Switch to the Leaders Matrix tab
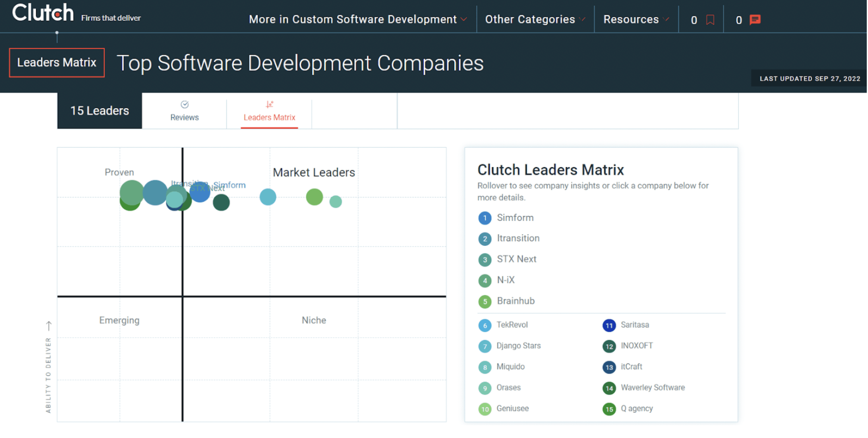Viewport: 868px width, 438px height. coord(269,111)
